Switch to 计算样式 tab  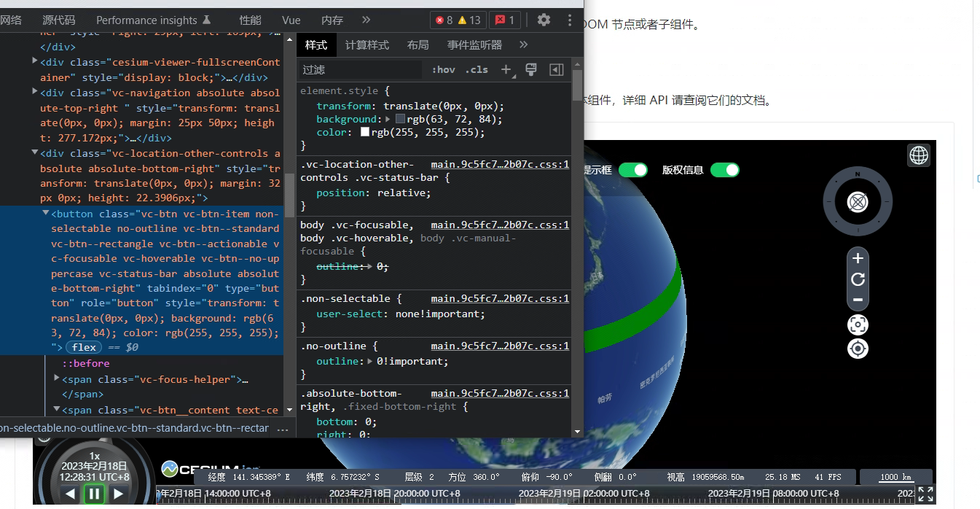pos(367,44)
